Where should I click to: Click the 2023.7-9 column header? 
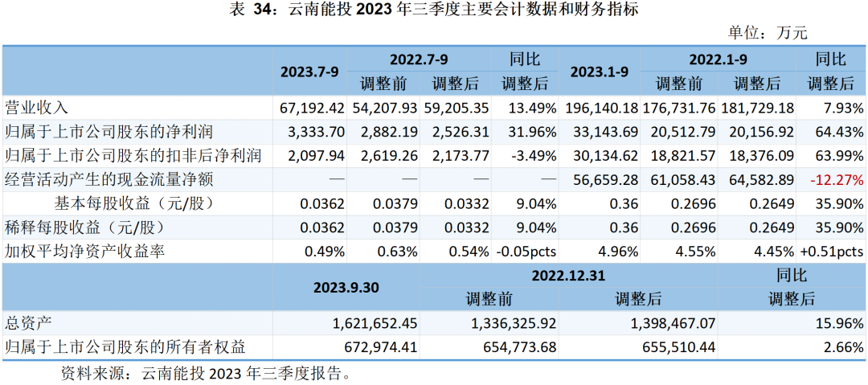[x=312, y=72]
